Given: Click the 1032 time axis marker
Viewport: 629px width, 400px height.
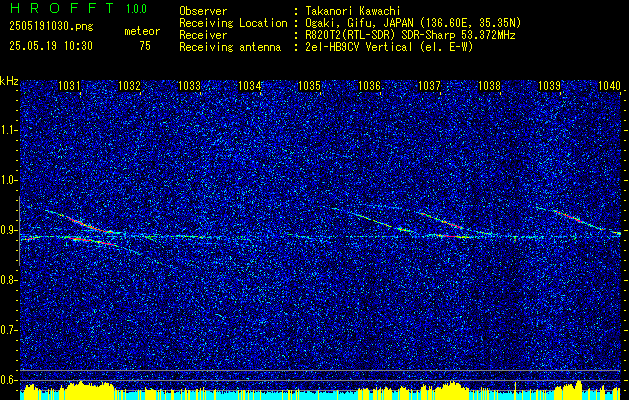Looking at the screenshot, I should point(129,86).
